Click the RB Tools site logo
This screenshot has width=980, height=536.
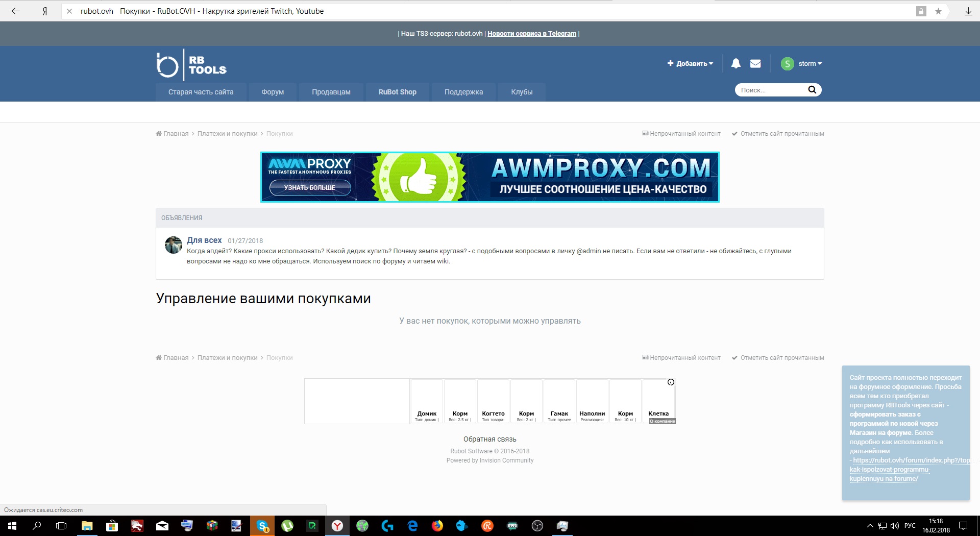pos(191,65)
